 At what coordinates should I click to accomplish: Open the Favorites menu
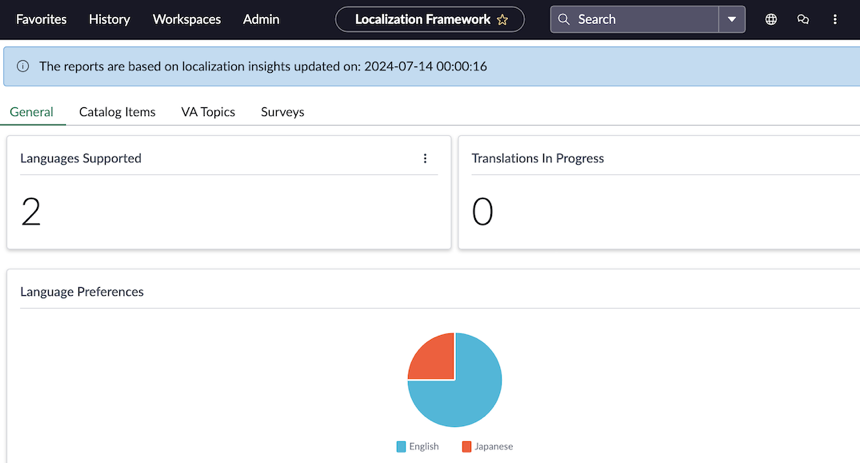[x=41, y=19]
